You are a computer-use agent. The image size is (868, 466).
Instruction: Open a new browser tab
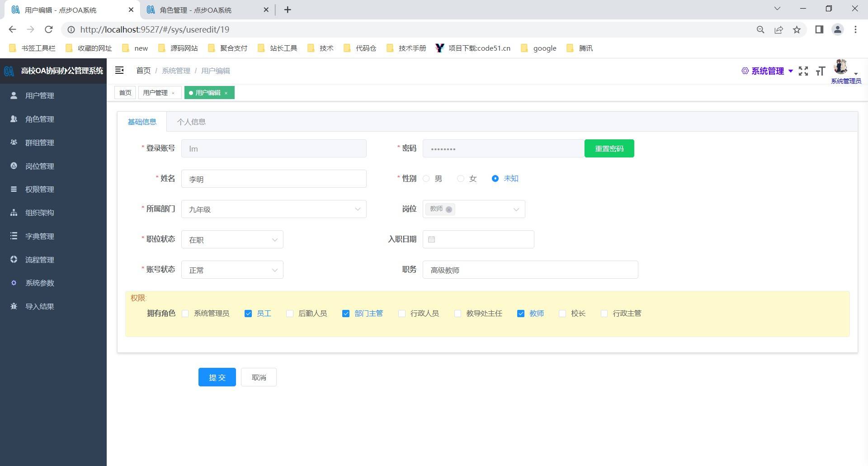point(288,10)
